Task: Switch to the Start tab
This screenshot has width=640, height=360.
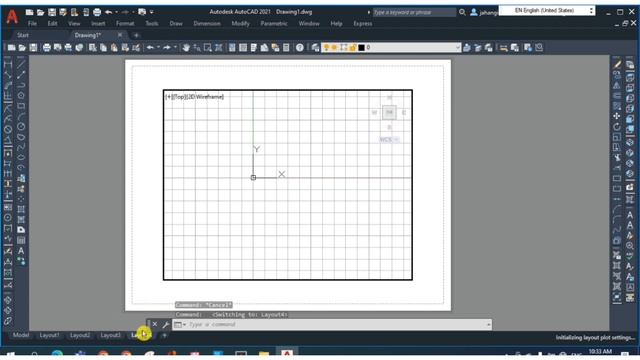Action: 23,35
